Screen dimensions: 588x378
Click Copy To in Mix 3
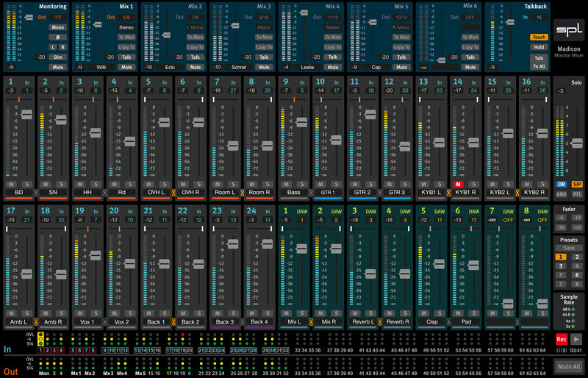264,47
